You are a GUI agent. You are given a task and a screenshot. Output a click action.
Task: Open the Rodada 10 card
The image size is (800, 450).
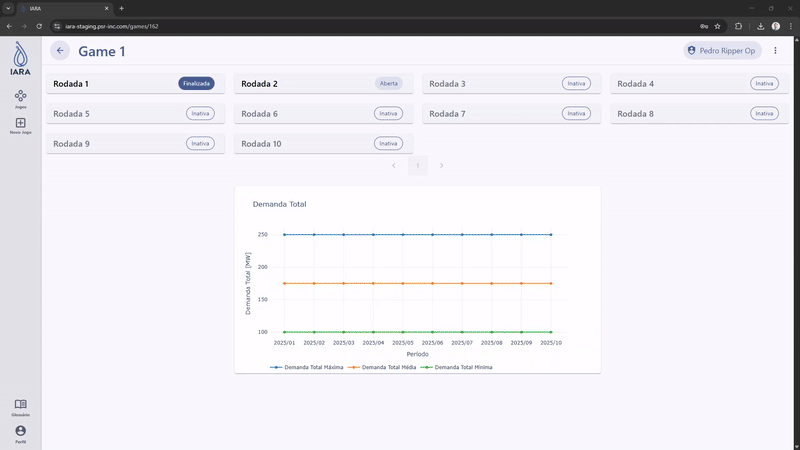(323, 143)
